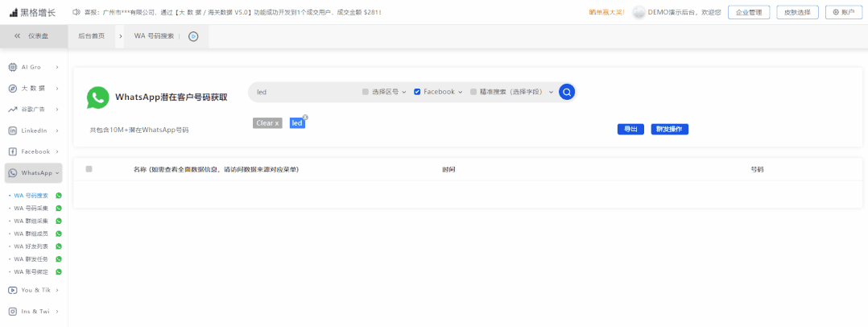
Task: Open WA 群组采集 submenu item
Action: pos(31,221)
